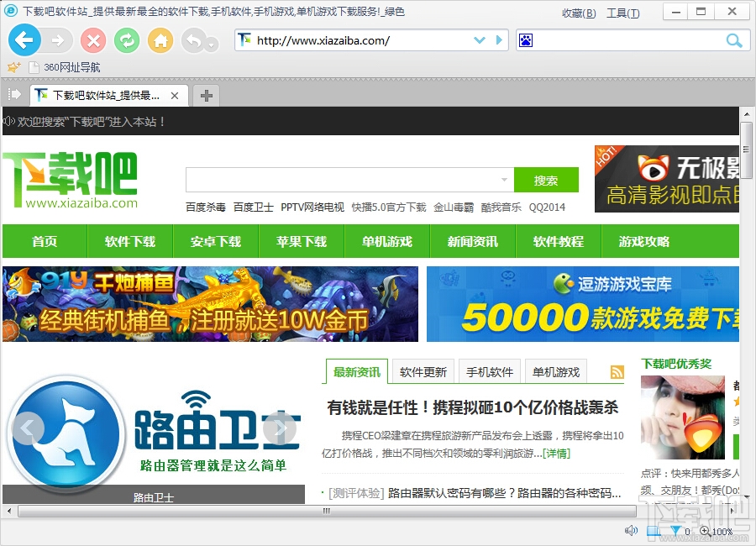Click the browser back arrow button

point(24,40)
